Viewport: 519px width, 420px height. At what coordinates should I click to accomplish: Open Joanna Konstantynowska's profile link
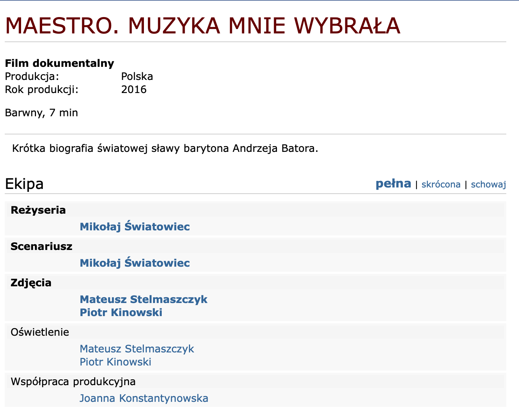click(144, 398)
